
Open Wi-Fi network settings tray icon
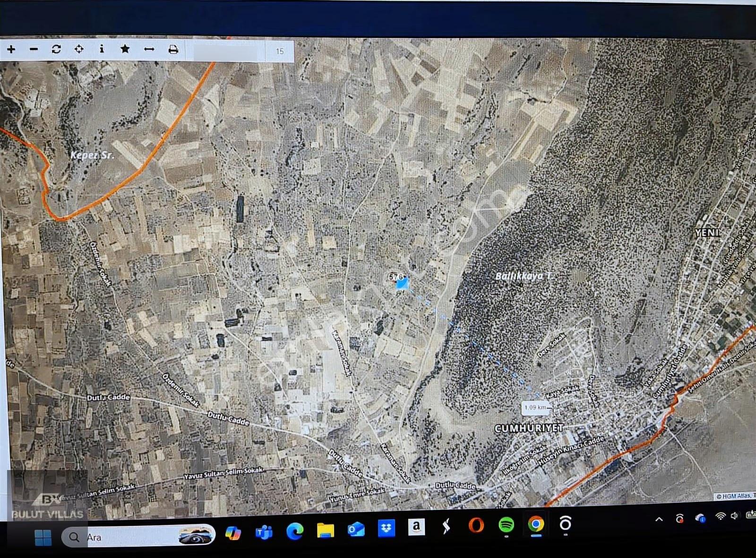(720, 516)
